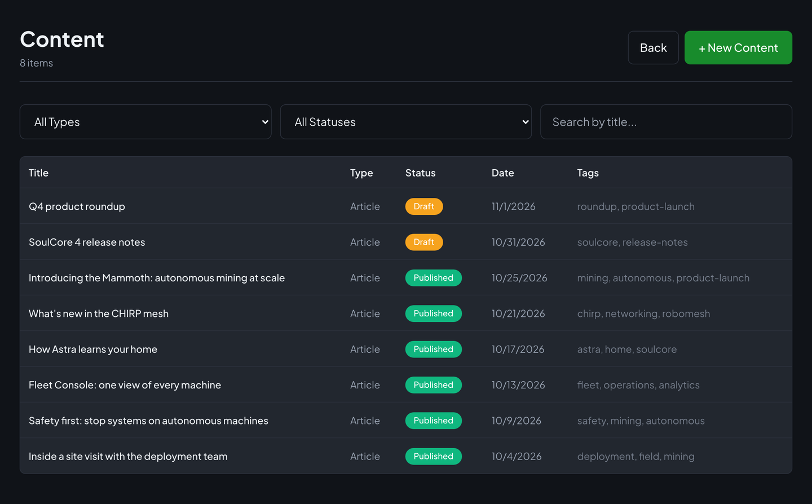
Task: Click tags fleet, operations, analytics
Action: (638, 385)
